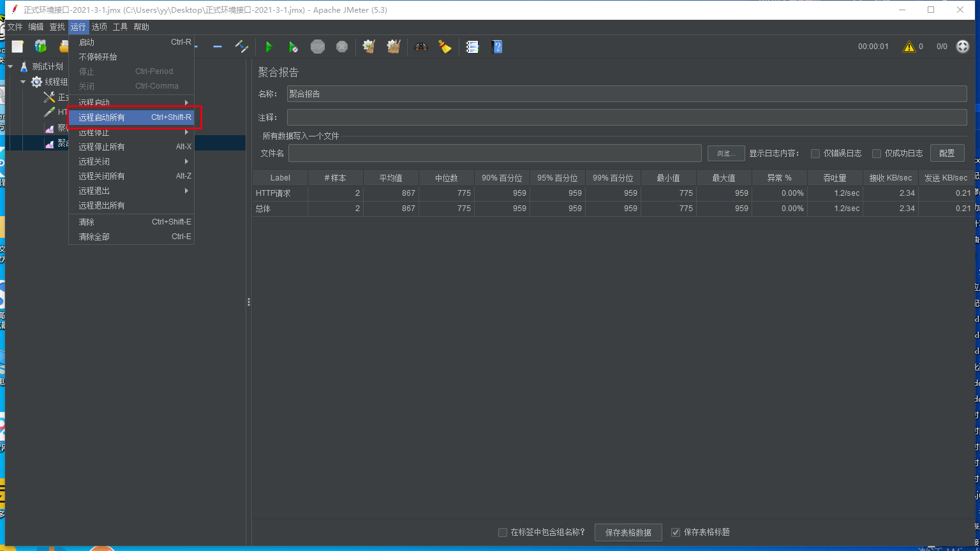
Task: Click the New test plan icon
Action: (17, 46)
